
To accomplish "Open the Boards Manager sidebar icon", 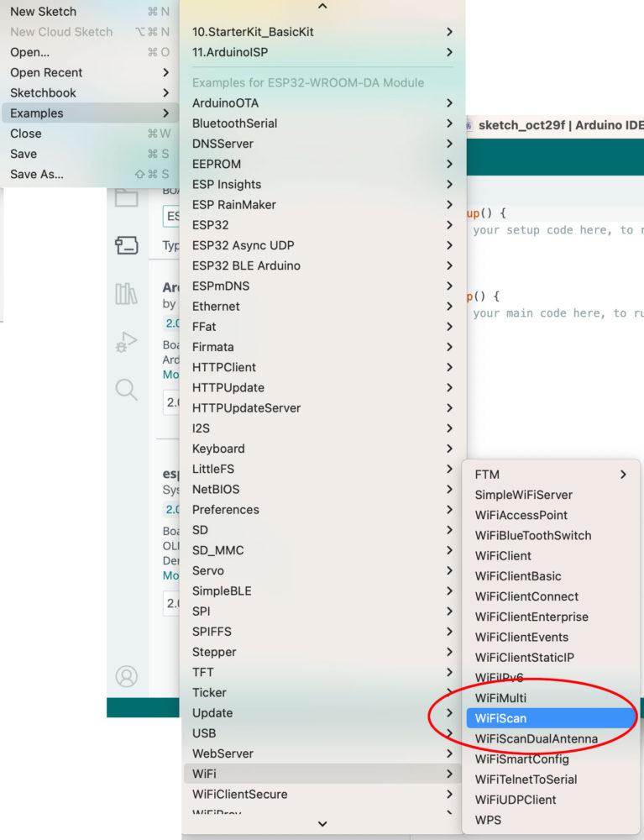I will click(x=126, y=245).
